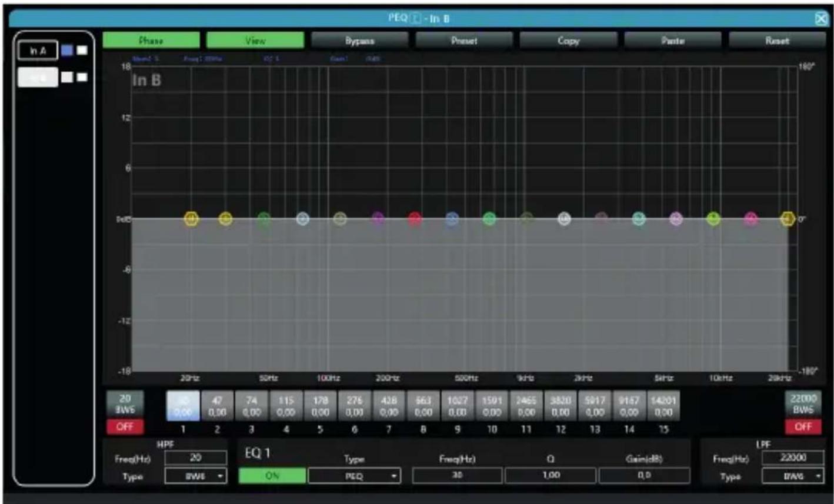Select the blue EQ 7 node at 428Hz
The width and height of the screenshot is (834, 504).
tap(452, 219)
